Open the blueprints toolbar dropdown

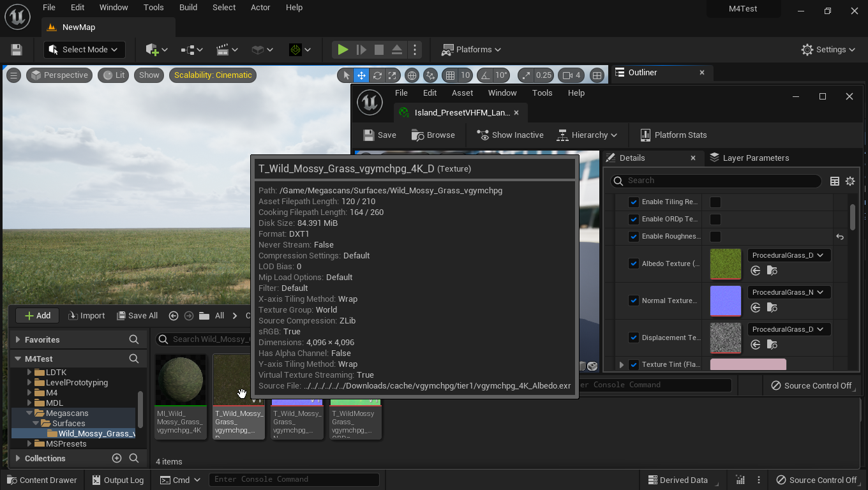pyautogui.click(x=191, y=50)
